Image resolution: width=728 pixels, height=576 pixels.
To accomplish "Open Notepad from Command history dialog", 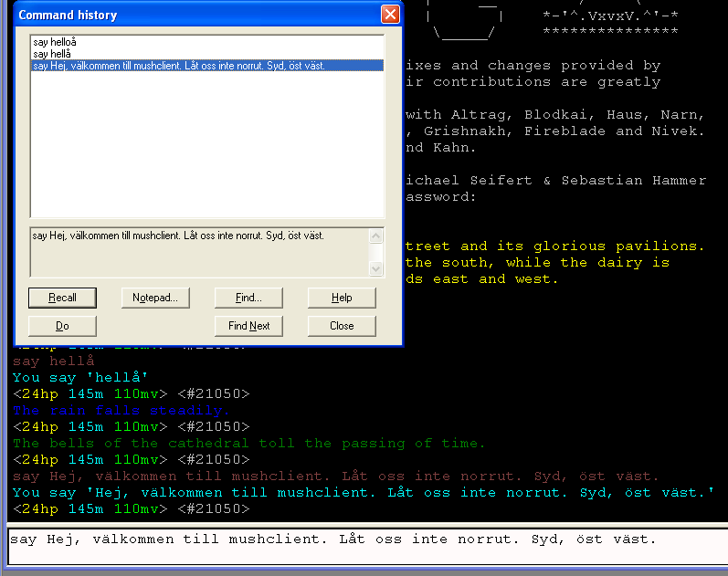I will pos(155,298).
